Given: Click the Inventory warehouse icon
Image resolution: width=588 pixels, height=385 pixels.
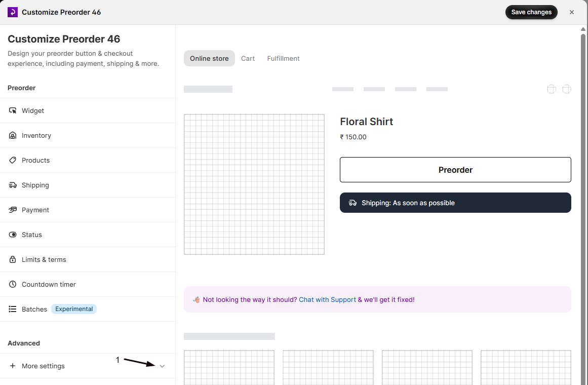Looking at the screenshot, I should [x=13, y=135].
